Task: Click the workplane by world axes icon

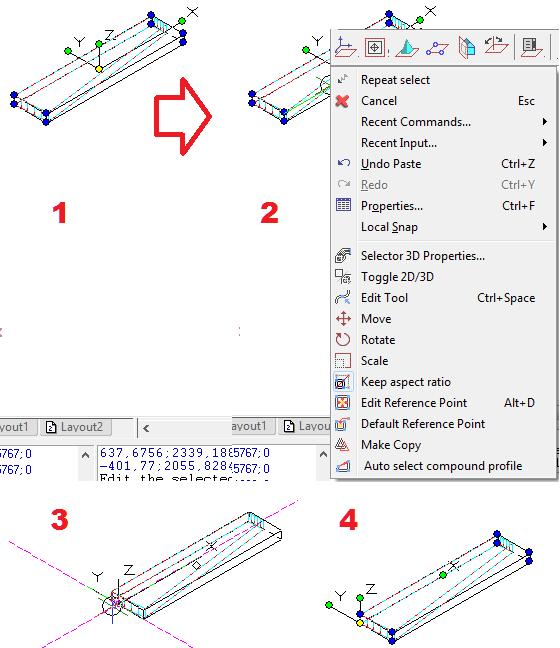Action: [x=346, y=47]
